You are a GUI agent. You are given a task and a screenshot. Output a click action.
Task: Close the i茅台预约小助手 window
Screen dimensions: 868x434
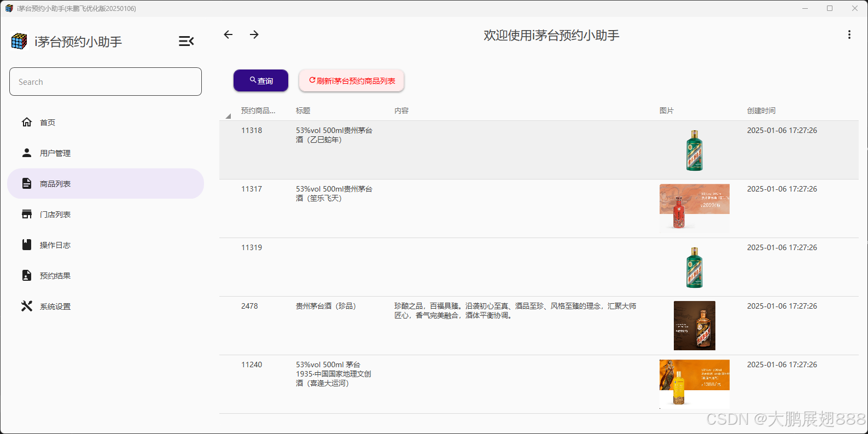tap(855, 8)
